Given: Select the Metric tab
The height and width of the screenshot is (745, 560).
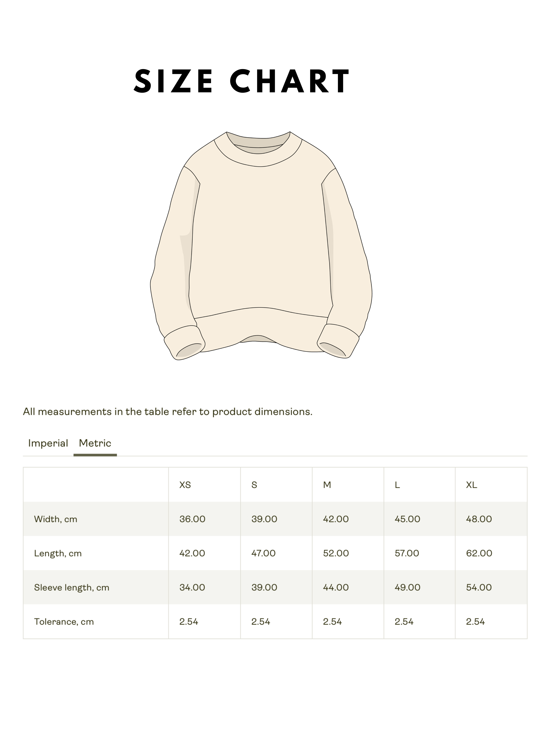Looking at the screenshot, I should point(95,443).
